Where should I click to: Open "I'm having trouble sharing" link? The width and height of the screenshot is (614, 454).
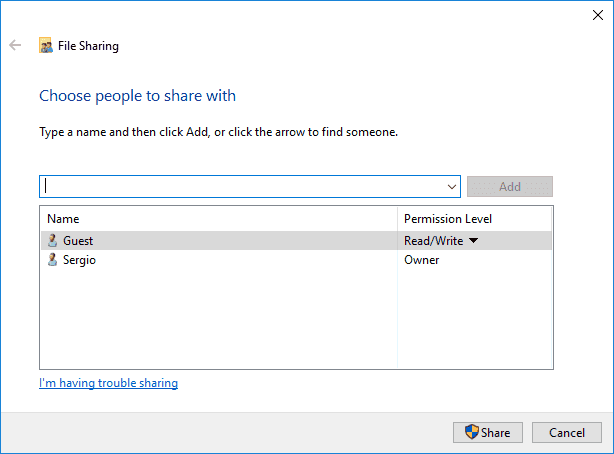108,383
